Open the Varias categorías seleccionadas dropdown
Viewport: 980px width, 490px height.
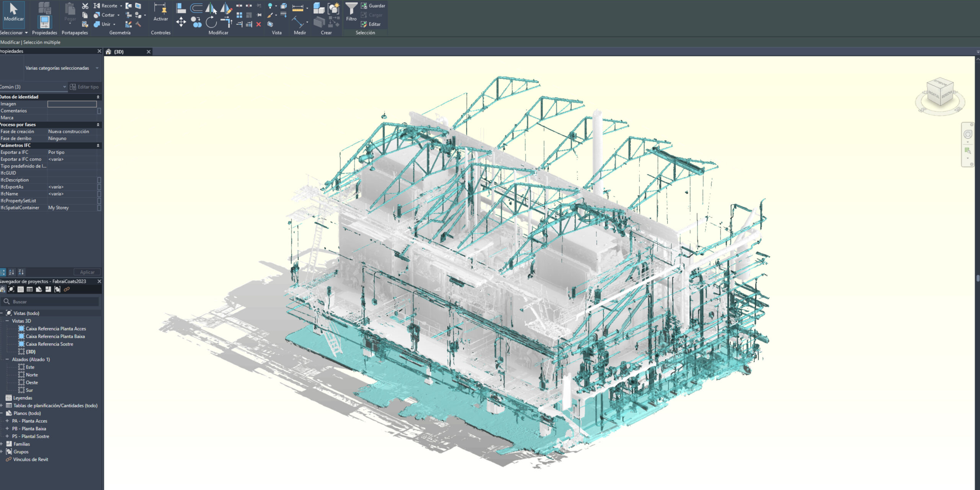point(61,68)
